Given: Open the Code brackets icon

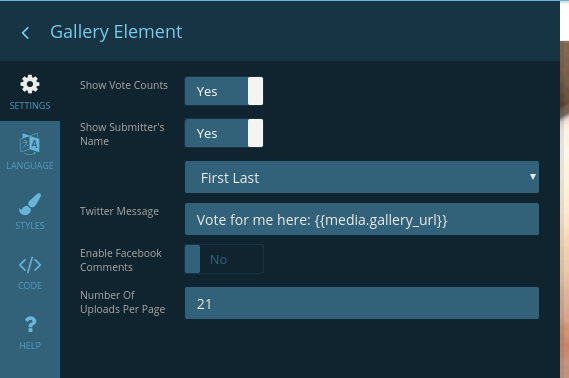Looking at the screenshot, I should click(30, 265).
